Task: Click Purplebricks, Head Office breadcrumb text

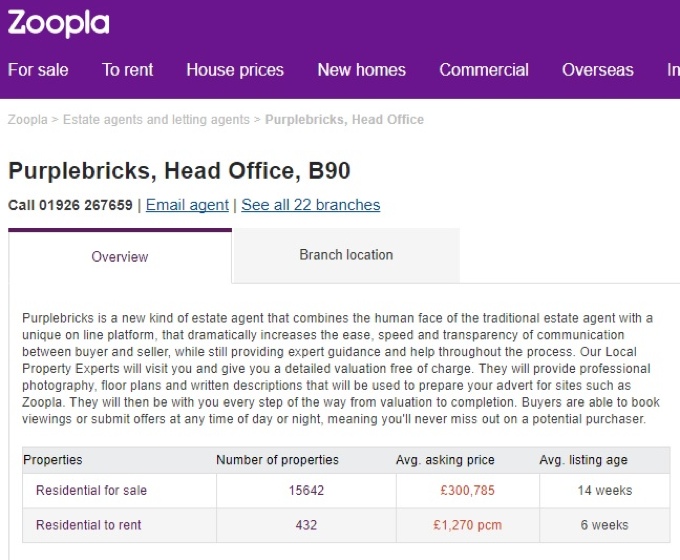Action: (344, 120)
